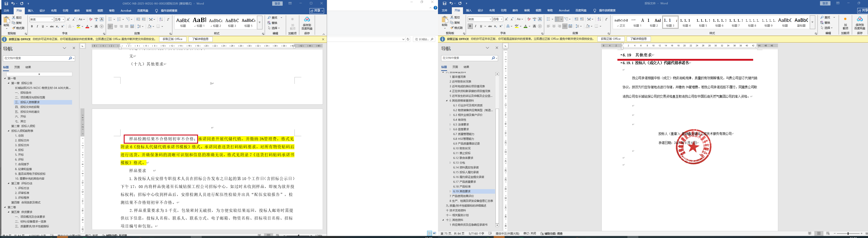The height and width of the screenshot is (238, 868).
Task: Click 保存到百度网盘 icon in left Word window
Action: pos(307,23)
